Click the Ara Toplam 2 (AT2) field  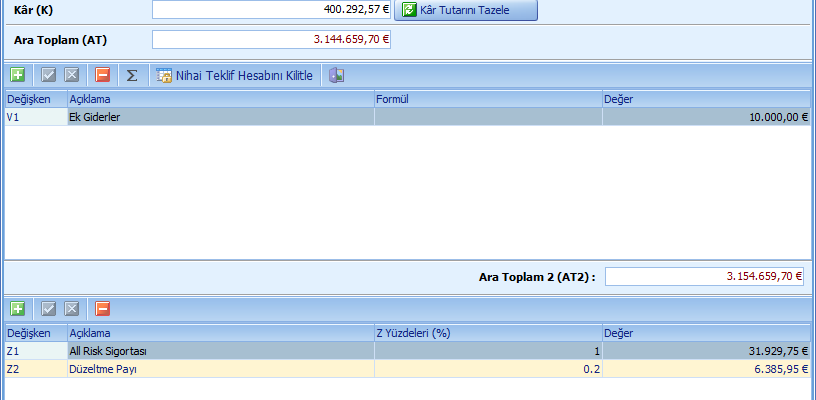click(x=704, y=276)
